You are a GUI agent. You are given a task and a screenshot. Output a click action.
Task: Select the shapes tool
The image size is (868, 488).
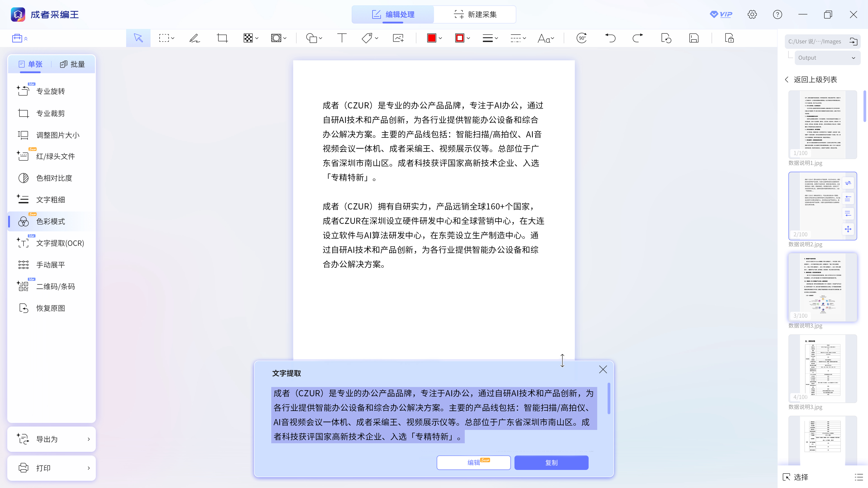[311, 38]
